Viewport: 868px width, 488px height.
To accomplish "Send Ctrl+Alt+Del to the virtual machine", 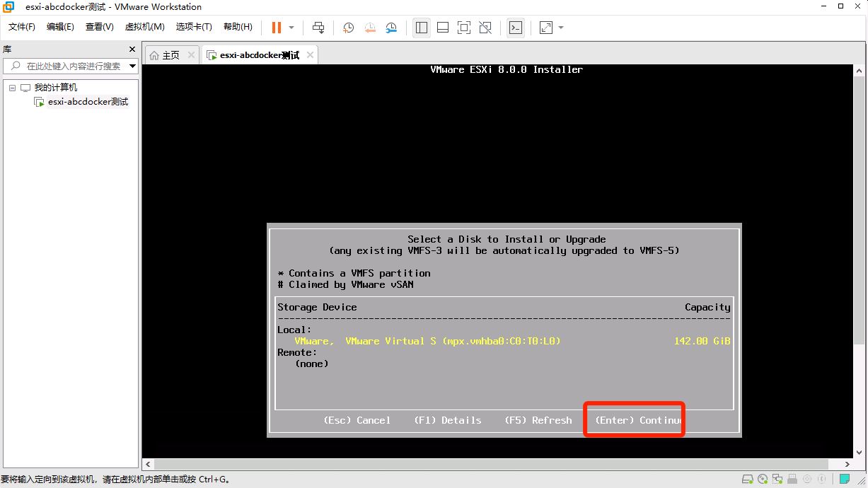I will (x=318, y=28).
